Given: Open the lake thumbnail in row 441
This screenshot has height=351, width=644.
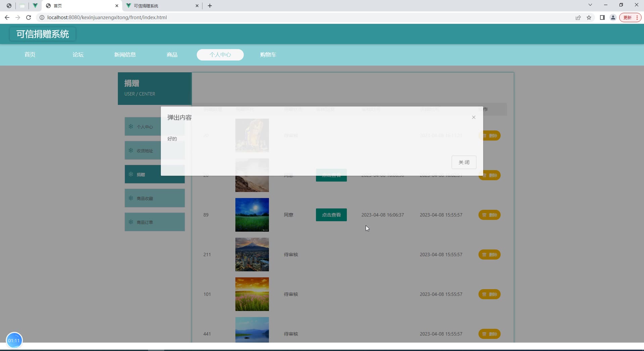Looking at the screenshot, I should pos(252,330).
